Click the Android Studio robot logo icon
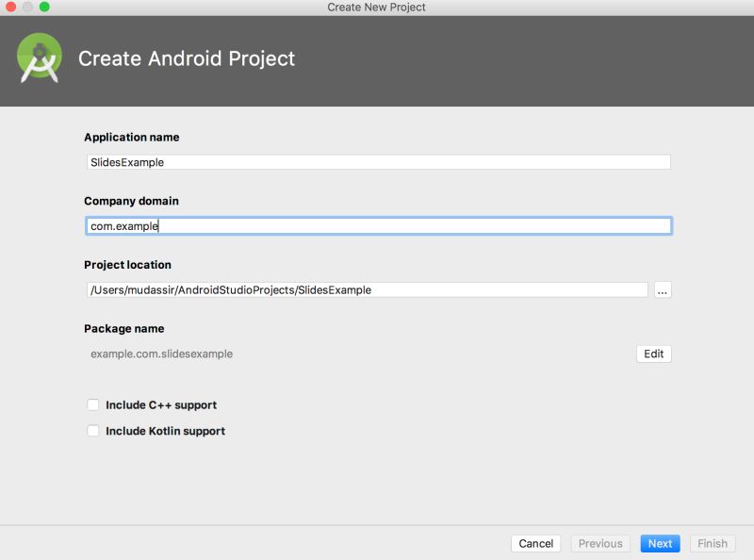Image resolution: width=754 pixels, height=560 pixels. coord(39,58)
